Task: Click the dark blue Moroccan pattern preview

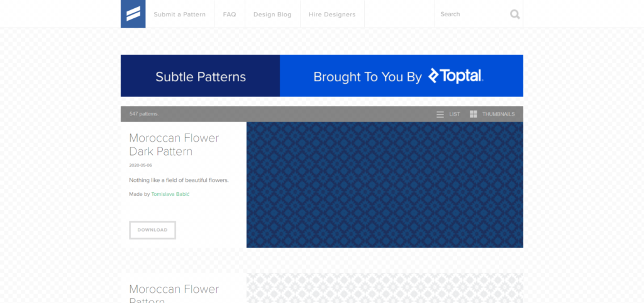Action: point(384,185)
